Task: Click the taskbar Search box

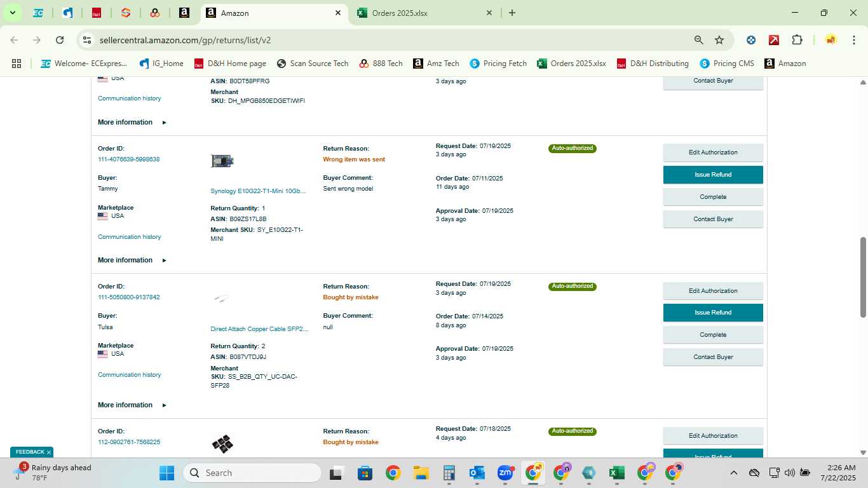Action: pos(252,473)
